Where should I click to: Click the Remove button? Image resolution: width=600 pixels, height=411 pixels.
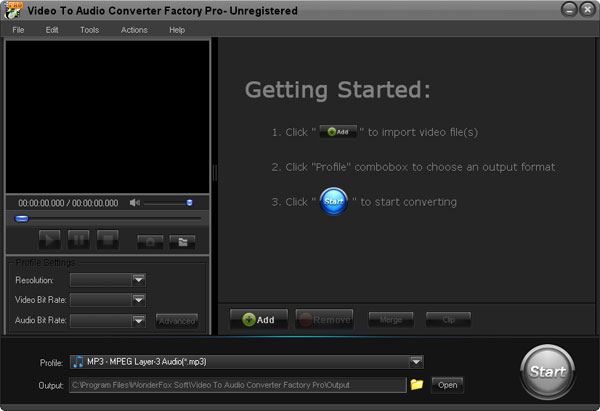point(324,319)
